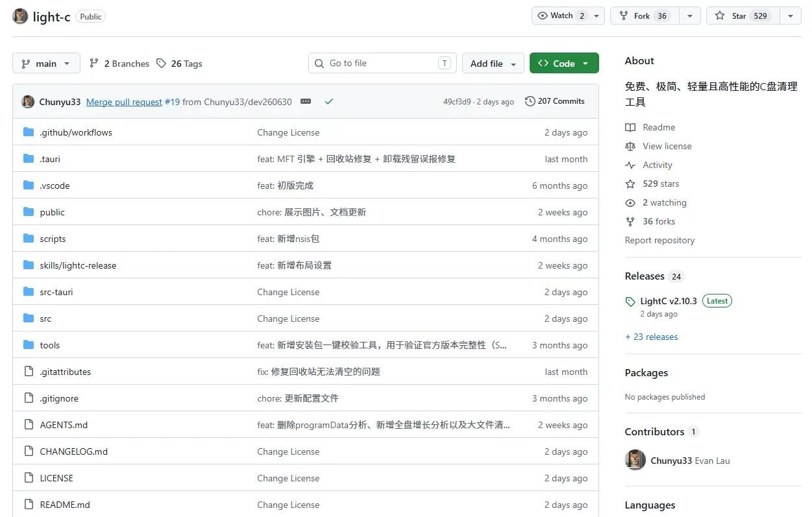
Task: Open the Watch notifications dropdown arrow
Action: (x=598, y=16)
